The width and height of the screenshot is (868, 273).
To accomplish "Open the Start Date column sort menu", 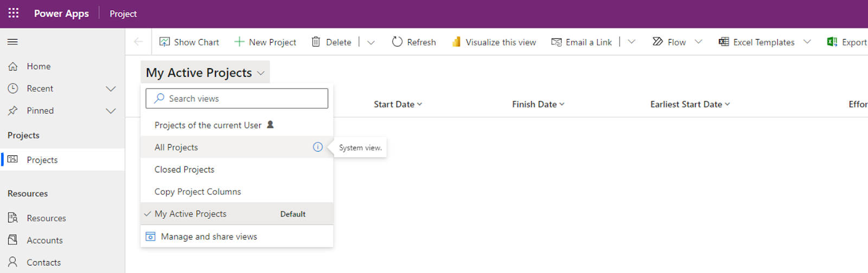I will pyautogui.click(x=420, y=104).
